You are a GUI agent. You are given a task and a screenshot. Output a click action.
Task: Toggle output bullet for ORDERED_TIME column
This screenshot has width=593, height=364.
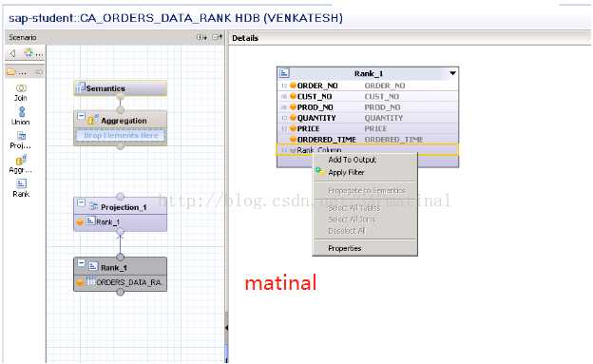click(x=293, y=140)
